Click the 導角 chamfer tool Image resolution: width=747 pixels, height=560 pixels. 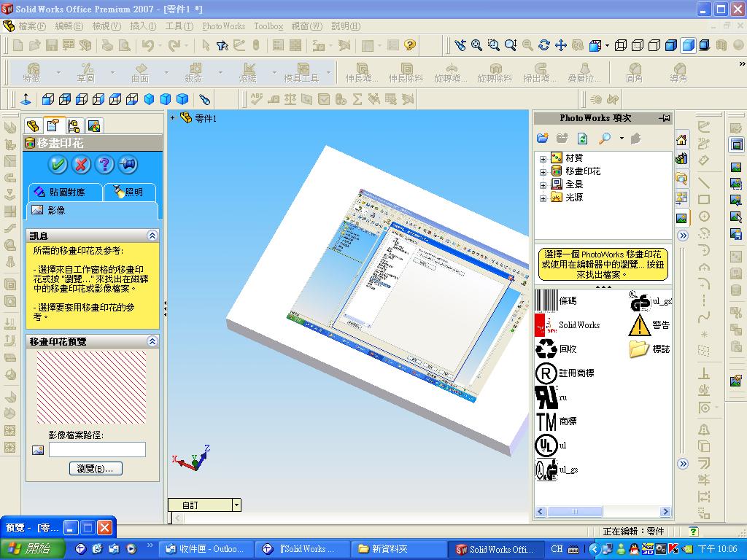pos(678,72)
